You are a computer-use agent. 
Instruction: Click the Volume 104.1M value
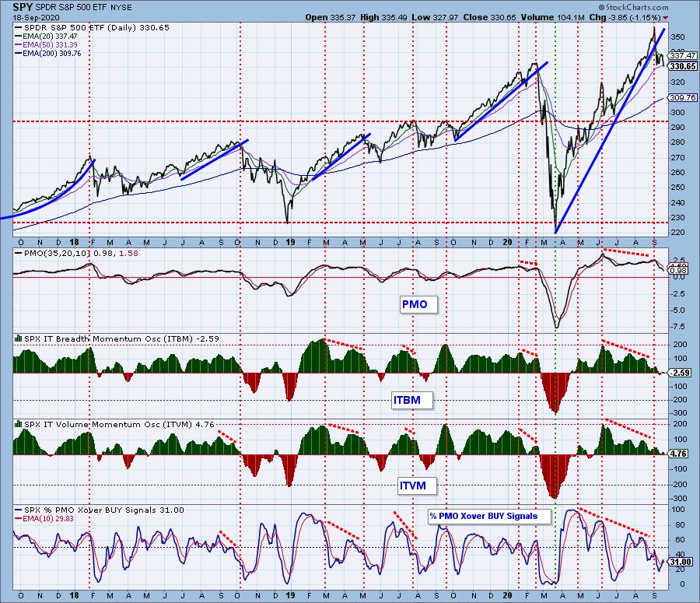click(x=552, y=17)
